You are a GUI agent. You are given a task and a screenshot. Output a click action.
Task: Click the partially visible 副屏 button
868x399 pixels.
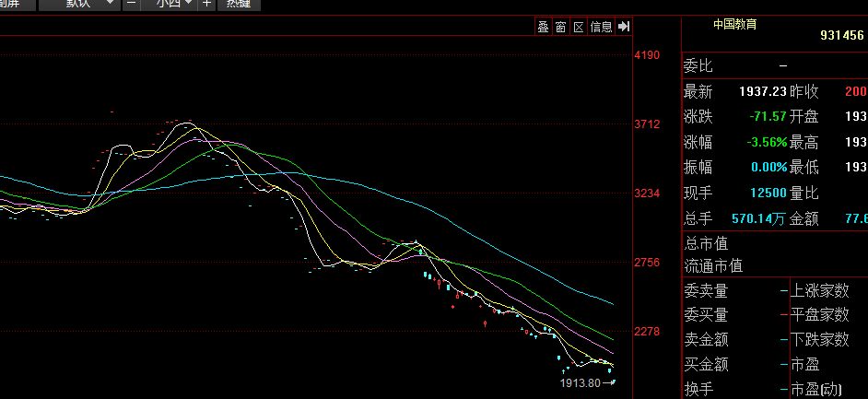[x=12, y=4]
